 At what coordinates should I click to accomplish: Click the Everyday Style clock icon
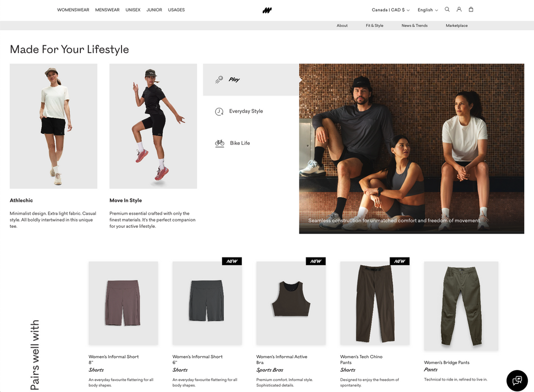click(219, 112)
